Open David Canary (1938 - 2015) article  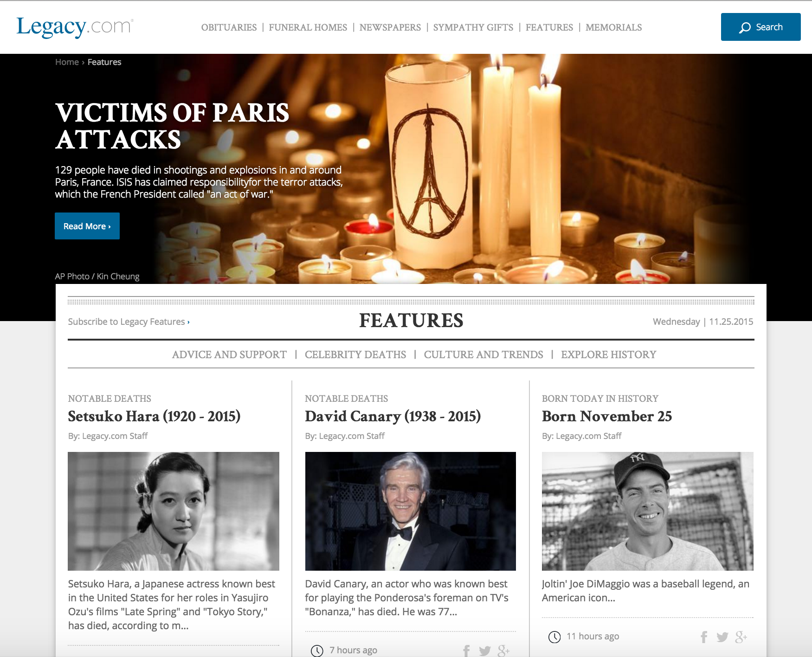393,416
